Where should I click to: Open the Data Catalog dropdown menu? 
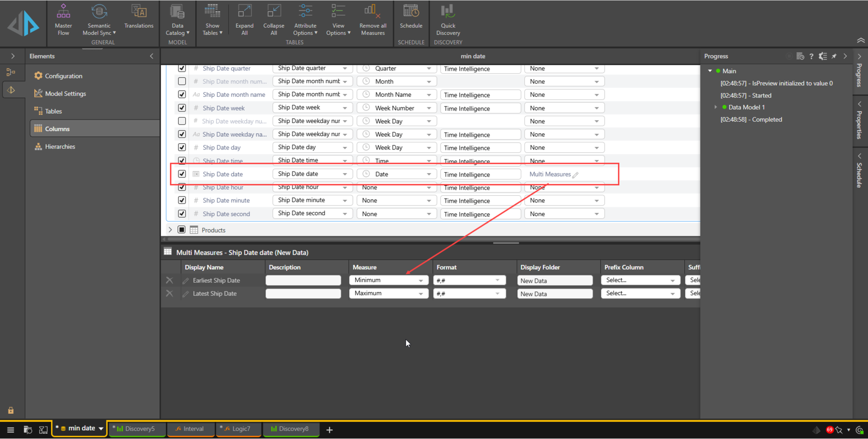(177, 20)
